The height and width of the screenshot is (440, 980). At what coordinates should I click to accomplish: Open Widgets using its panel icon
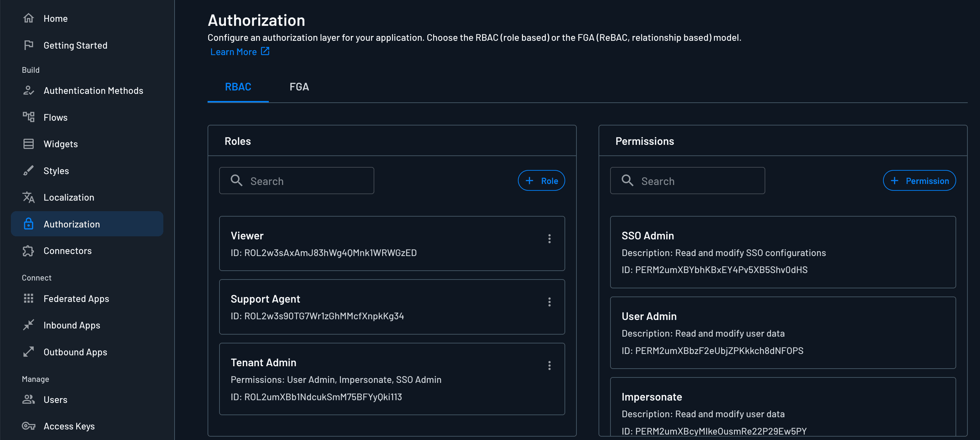click(x=29, y=144)
